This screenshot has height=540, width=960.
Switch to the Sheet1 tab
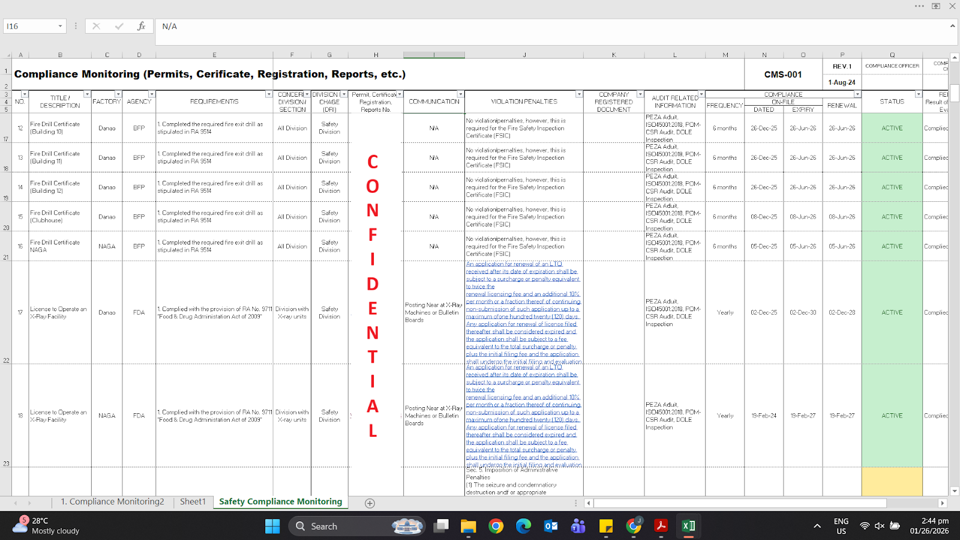[x=192, y=501]
